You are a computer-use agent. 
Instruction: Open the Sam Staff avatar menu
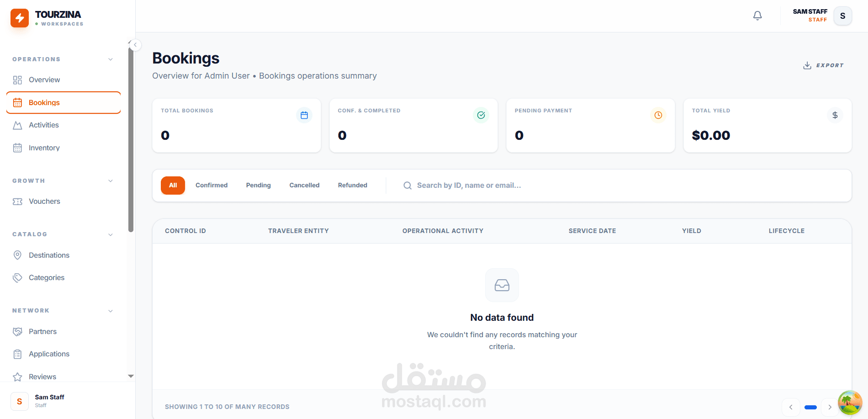(x=842, y=16)
